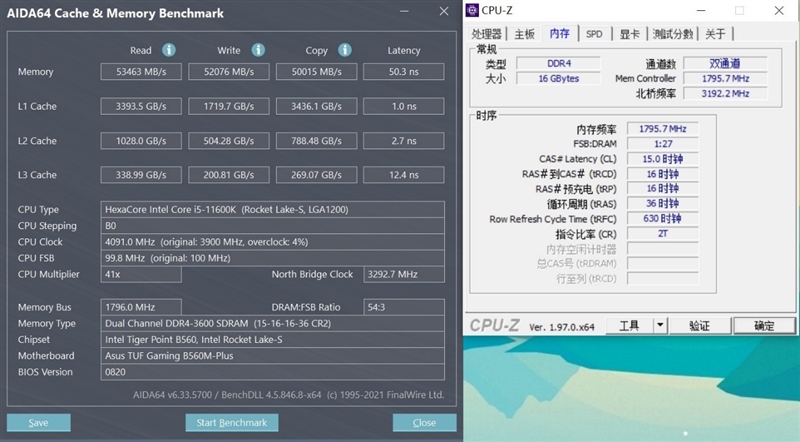800x442 pixels.
Task: Open the 显卡 tab in CPU-Z
Action: click(x=629, y=34)
